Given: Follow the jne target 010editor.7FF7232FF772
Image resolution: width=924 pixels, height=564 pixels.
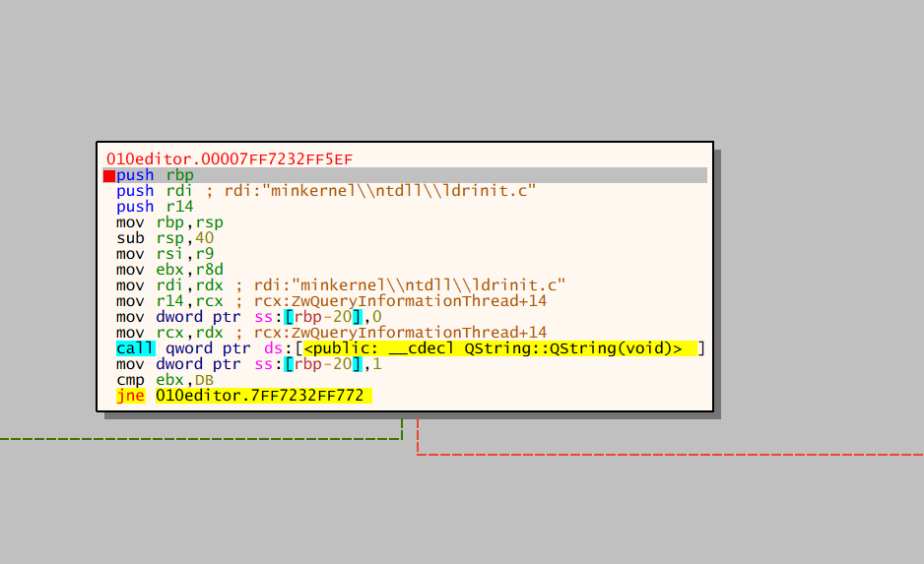Looking at the screenshot, I should (x=263, y=396).
